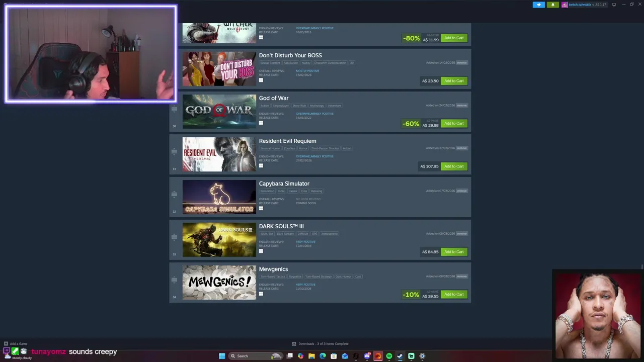This screenshot has height=362, width=644.
Task: Remove DARK SOULS III from wishlist
Action: [462, 234]
